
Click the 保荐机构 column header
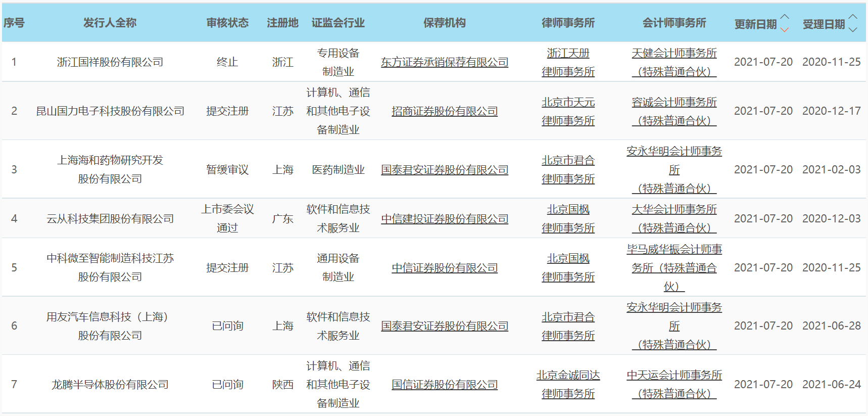coord(445,23)
